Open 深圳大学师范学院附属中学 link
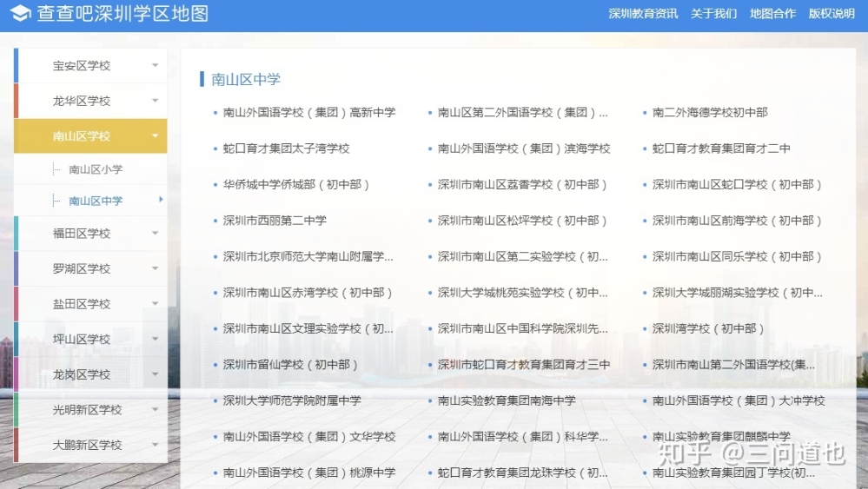The height and width of the screenshot is (489, 868). pyautogui.click(x=292, y=400)
